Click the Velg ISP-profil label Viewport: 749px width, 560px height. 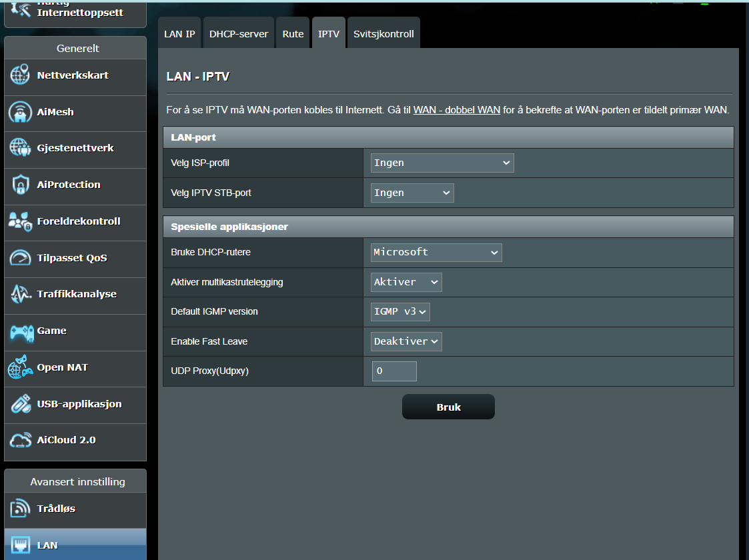(200, 163)
